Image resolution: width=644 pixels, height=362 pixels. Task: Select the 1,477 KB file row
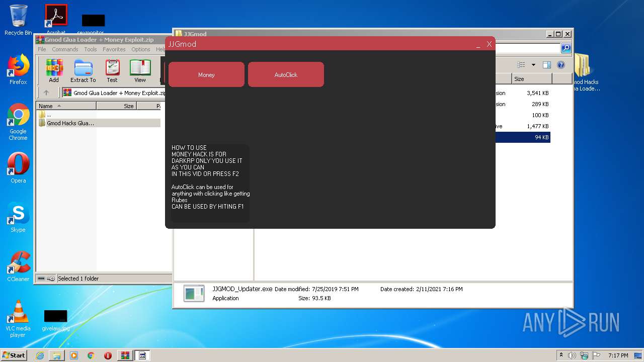pos(523,126)
